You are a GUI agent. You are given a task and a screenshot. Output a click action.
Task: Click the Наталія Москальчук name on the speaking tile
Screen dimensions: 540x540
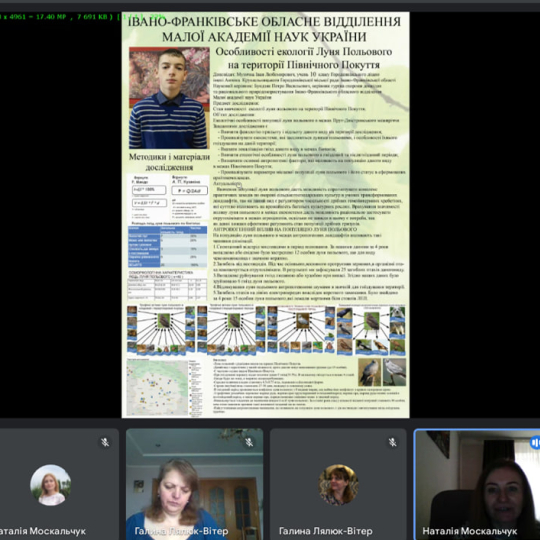pyautogui.click(x=470, y=531)
